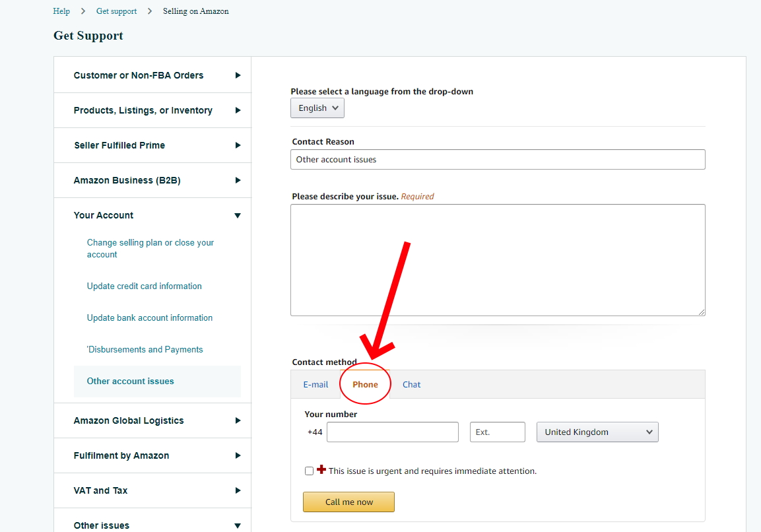Expand Products, Listings, or Inventory arrow
This screenshot has width=761, height=532.
click(238, 110)
